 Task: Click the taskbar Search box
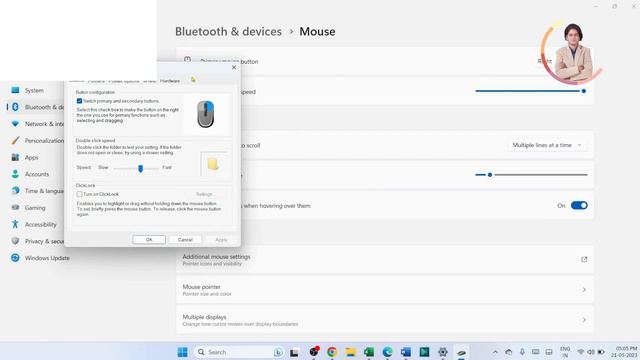pyautogui.click(x=239, y=352)
